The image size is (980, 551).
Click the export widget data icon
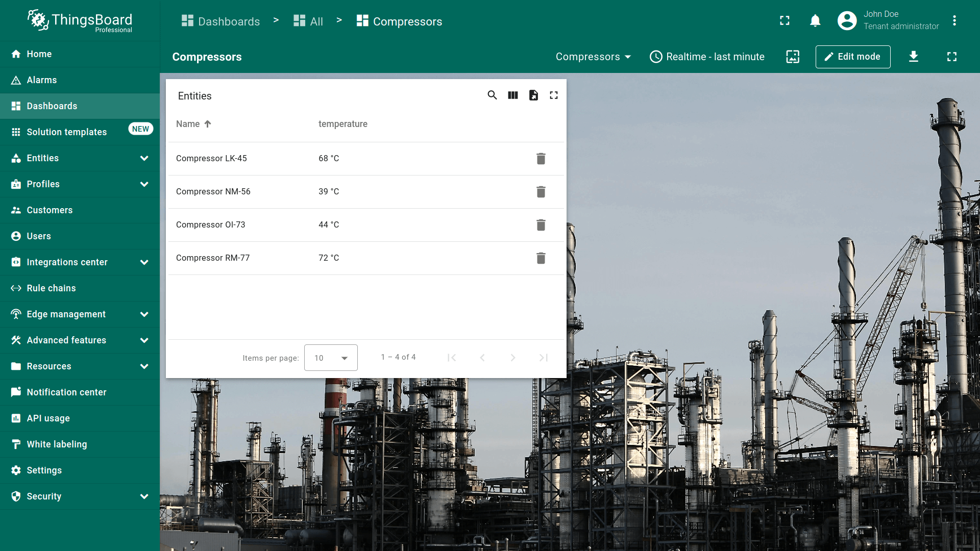point(533,95)
